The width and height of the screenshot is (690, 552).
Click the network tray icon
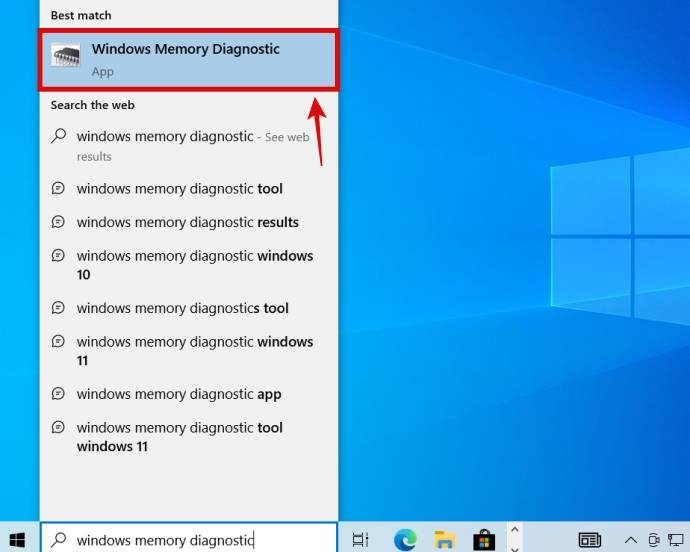[x=675, y=540]
